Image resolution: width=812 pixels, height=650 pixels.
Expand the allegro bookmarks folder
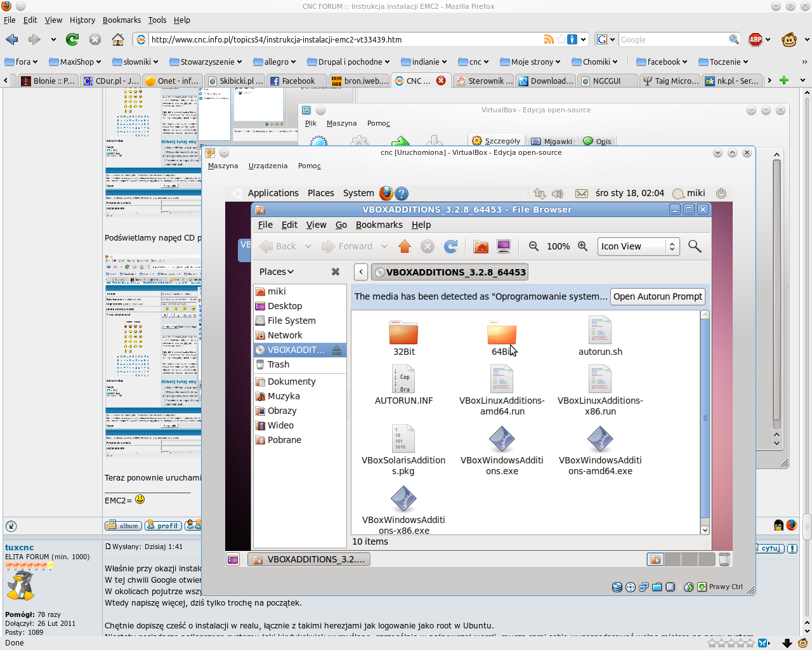click(x=275, y=62)
